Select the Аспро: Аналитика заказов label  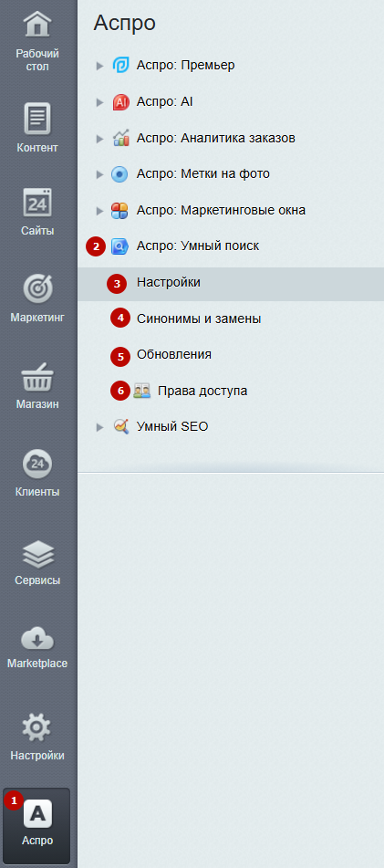[216, 139]
